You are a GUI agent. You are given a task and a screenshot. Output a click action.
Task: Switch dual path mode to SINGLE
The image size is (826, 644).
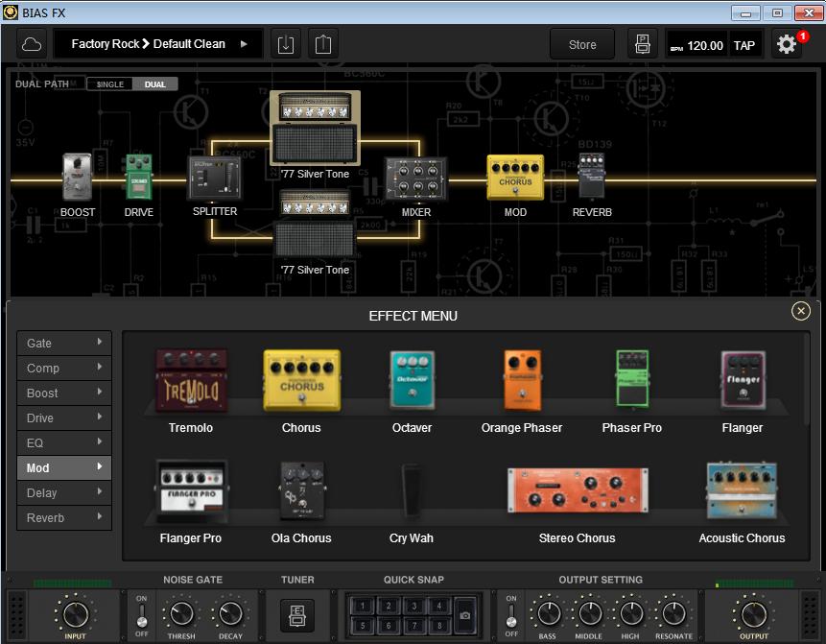click(109, 83)
